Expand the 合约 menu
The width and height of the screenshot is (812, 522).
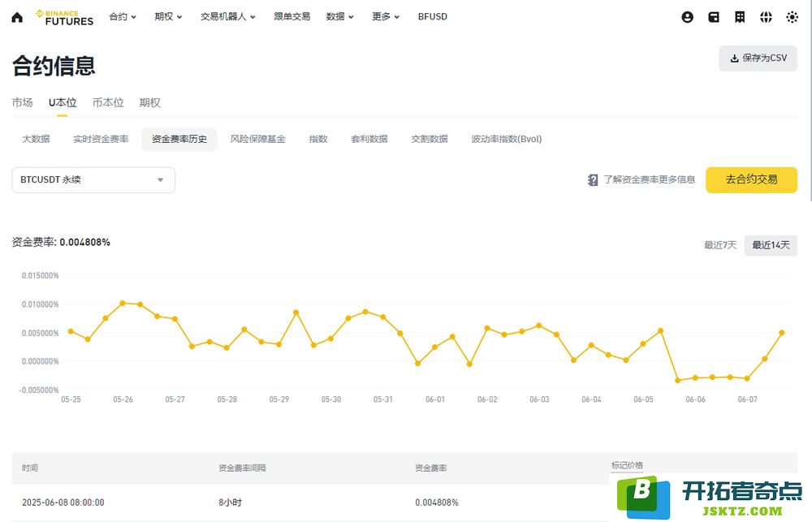pos(123,16)
